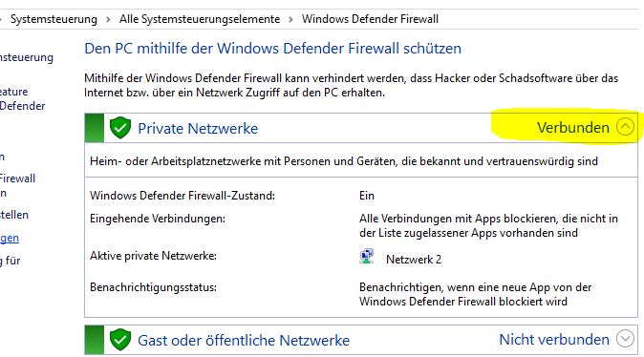Go to the Alle Systemsteuerungselemente breadcrumb
Image resolution: width=644 pixels, height=357 pixels.
coord(200,19)
